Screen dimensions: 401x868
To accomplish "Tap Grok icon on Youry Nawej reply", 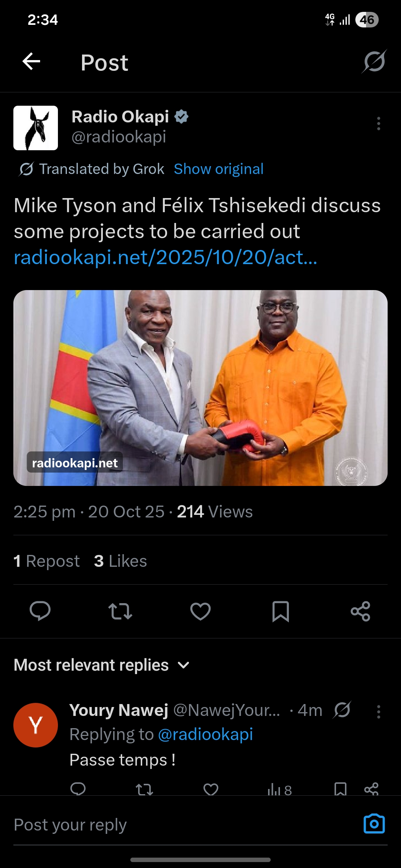I will (342, 710).
